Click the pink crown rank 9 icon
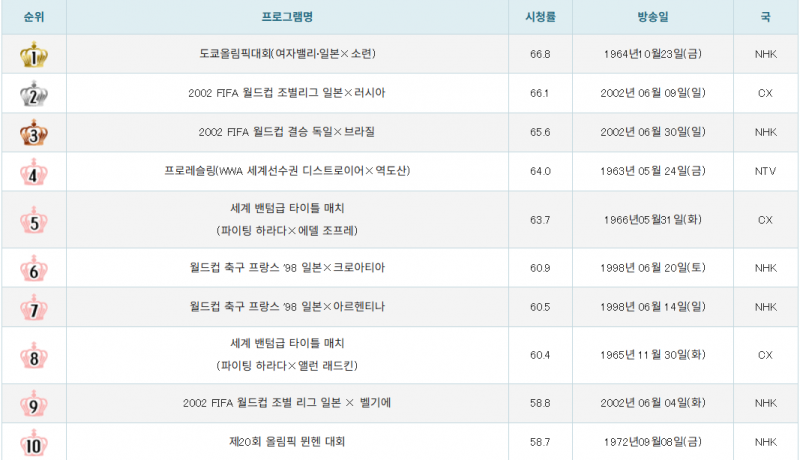Image resolution: width=800 pixels, height=460 pixels. [x=34, y=403]
